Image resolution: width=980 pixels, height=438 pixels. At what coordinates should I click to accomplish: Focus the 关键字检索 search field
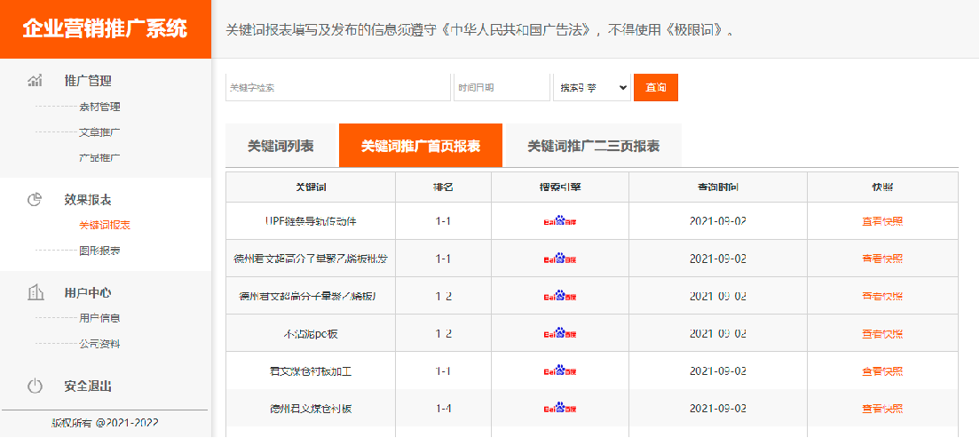(337, 88)
